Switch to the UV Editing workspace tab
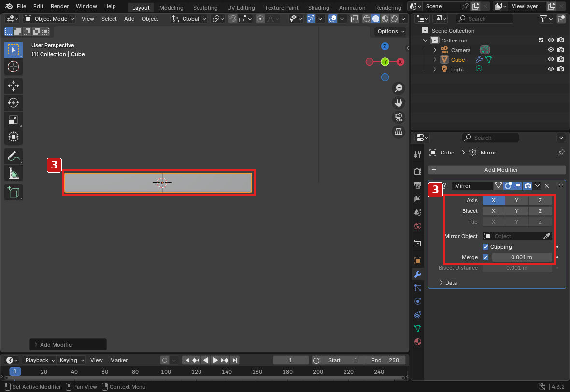The height and width of the screenshot is (392, 570). point(241,8)
